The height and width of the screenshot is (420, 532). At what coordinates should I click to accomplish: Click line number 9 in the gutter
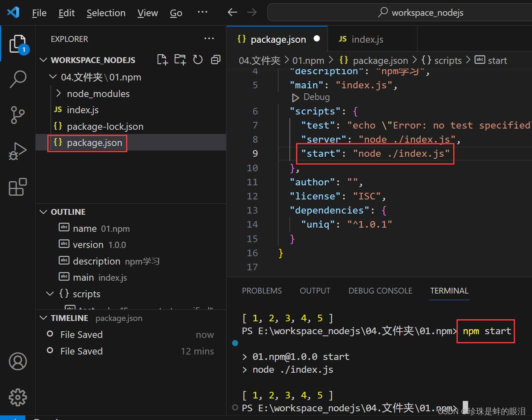[x=255, y=153]
